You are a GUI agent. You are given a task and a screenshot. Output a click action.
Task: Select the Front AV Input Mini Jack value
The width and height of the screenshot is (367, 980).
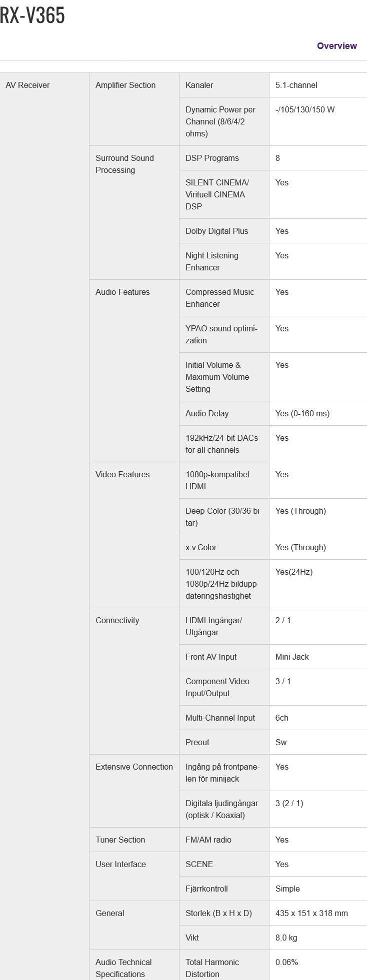[x=292, y=657]
